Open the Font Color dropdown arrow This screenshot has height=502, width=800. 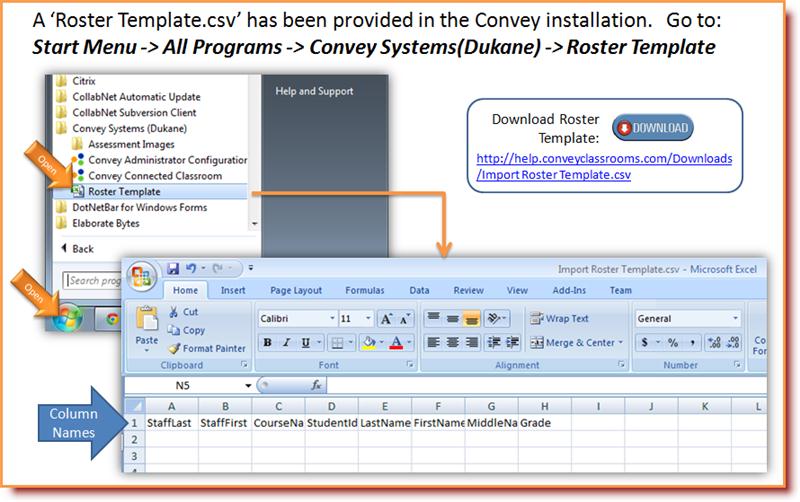tap(409, 343)
